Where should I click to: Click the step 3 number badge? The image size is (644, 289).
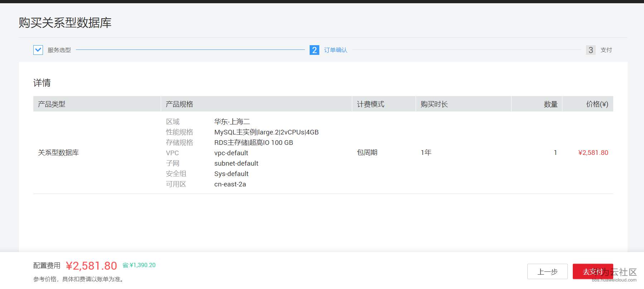(591, 50)
